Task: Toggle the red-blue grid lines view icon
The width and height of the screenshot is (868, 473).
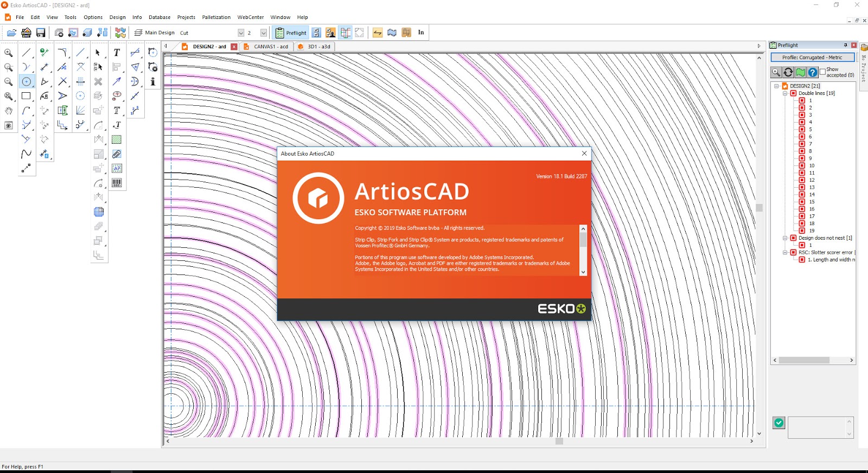Action: point(346,33)
